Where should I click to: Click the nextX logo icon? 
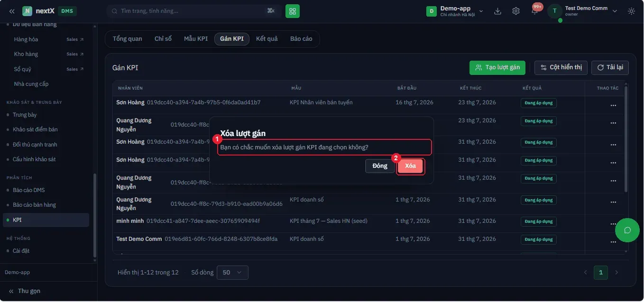click(x=27, y=11)
